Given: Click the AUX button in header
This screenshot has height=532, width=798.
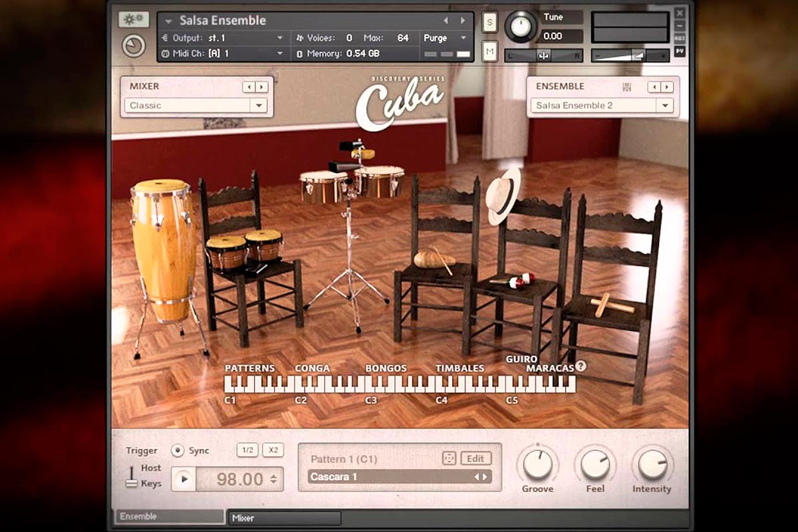Looking at the screenshot, I should click(x=680, y=39).
